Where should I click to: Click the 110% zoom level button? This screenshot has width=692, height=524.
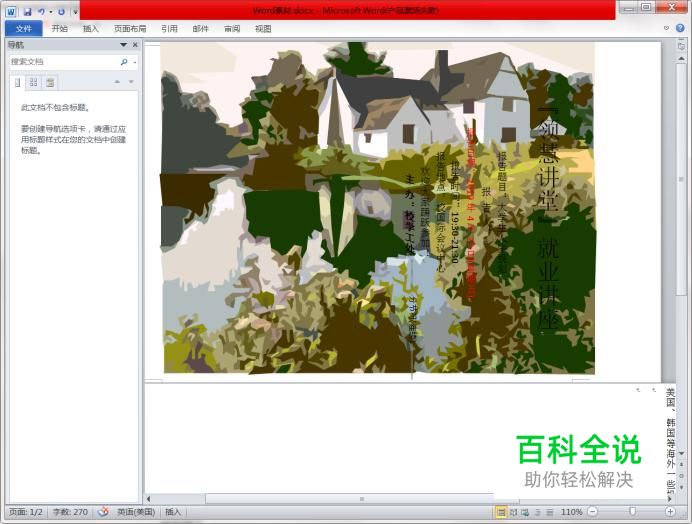(x=572, y=512)
